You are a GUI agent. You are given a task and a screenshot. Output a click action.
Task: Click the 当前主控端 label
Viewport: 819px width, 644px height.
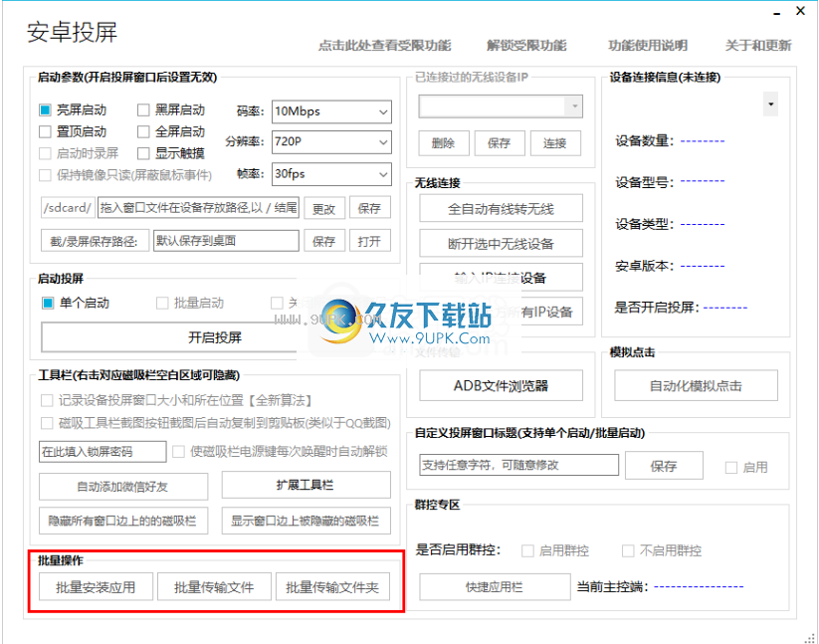click(x=613, y=587)
